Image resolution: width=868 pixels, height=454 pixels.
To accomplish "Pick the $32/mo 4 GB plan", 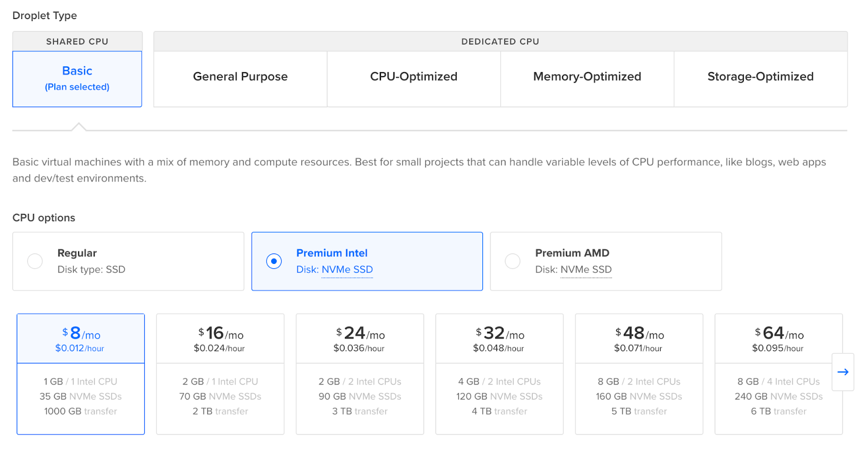I will 499,374.
